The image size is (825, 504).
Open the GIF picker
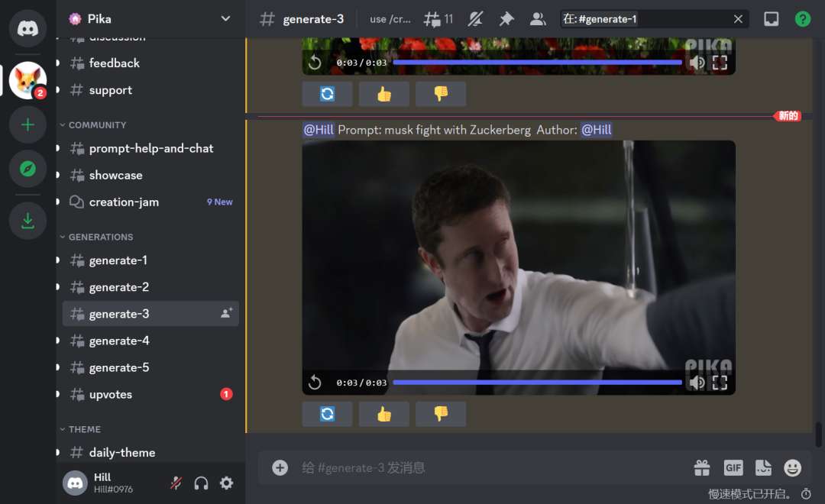click(x=733, y=467)
